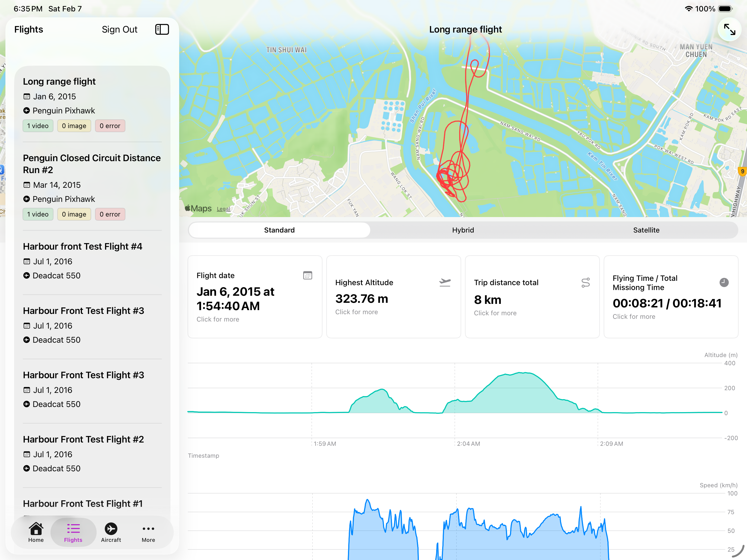Open the Home tab icon
Image resolution: width=747 pixels, height=560 pixels.
point(36,532)
